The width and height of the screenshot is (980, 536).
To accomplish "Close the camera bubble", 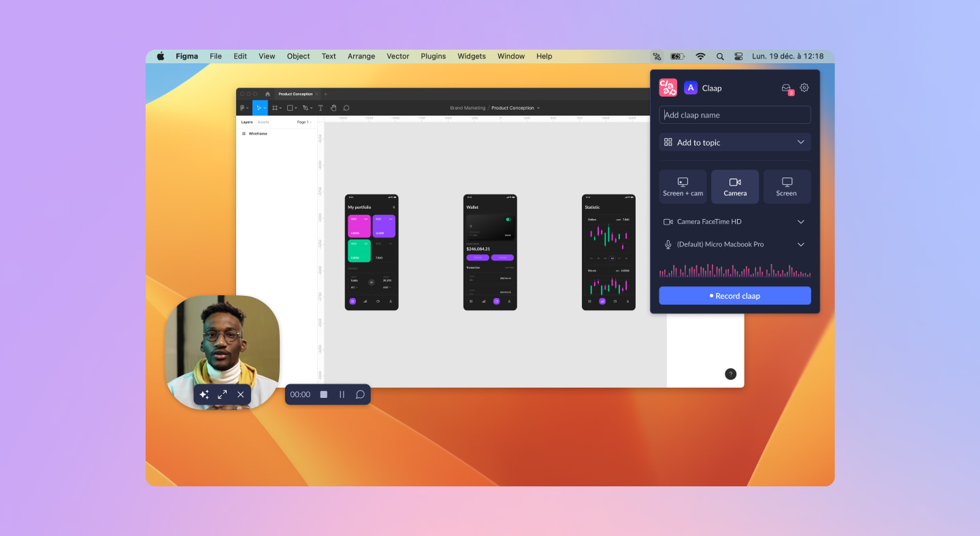I will tap(240, 395).
